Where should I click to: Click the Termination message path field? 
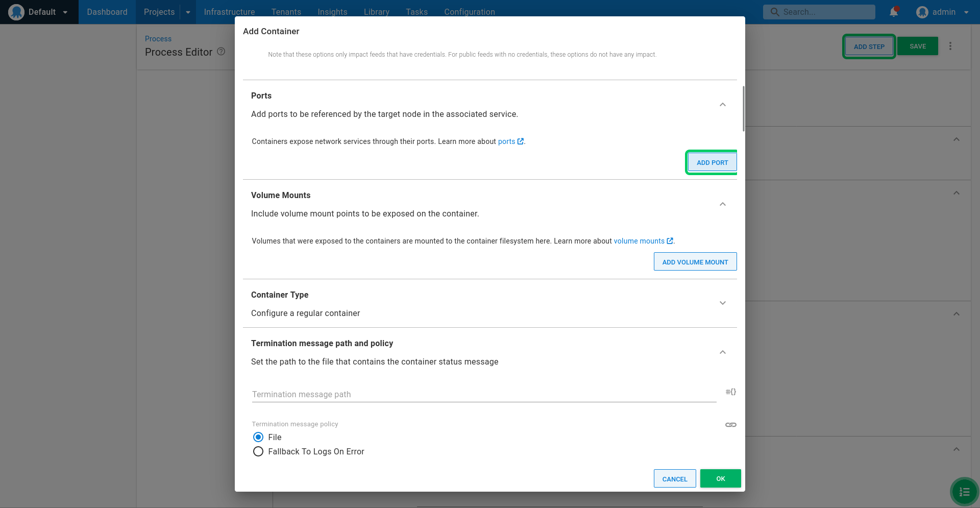tap(484, 394)
